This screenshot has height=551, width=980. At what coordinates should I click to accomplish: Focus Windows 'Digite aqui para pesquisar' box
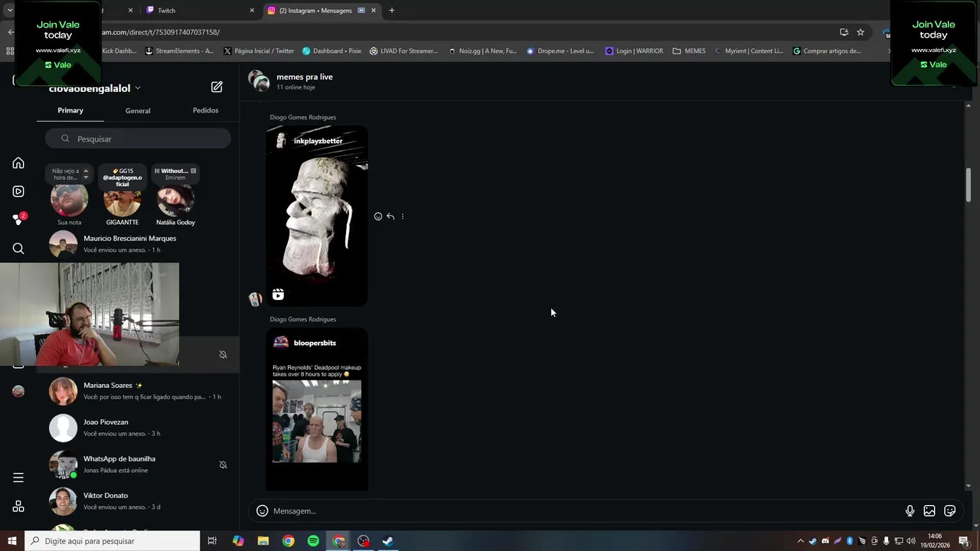113,541
